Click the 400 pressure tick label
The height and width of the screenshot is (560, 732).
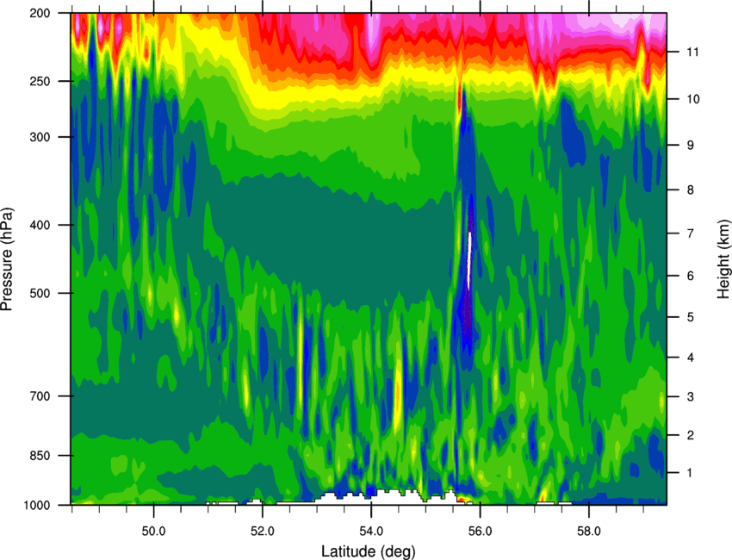[40, 225]
